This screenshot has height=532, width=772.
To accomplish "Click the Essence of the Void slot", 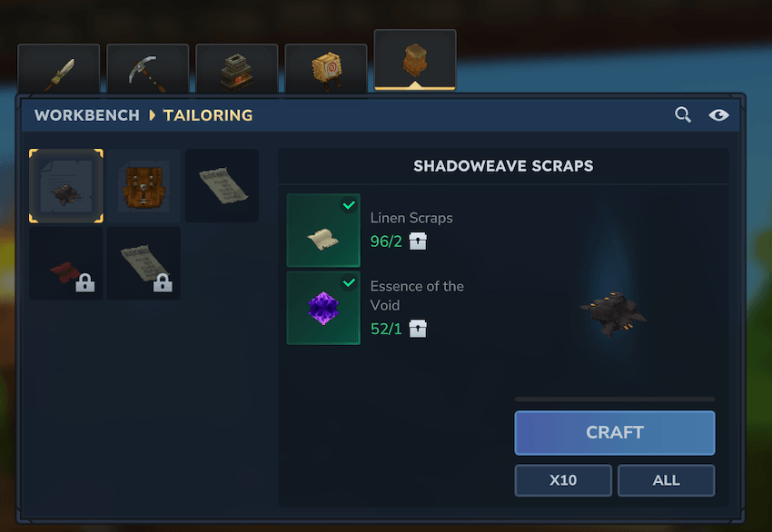I will (323, 308).
